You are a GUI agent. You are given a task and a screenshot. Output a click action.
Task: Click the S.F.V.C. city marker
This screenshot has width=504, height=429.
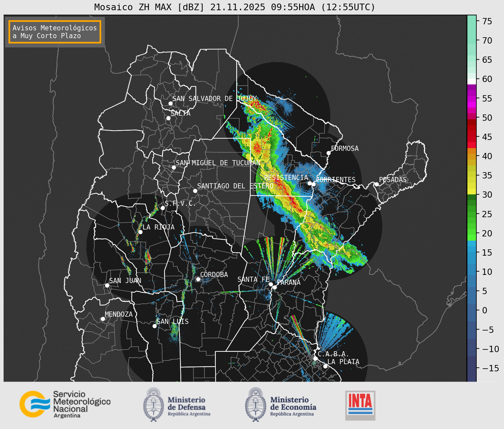pyautogui.click(x=163, y=208)
